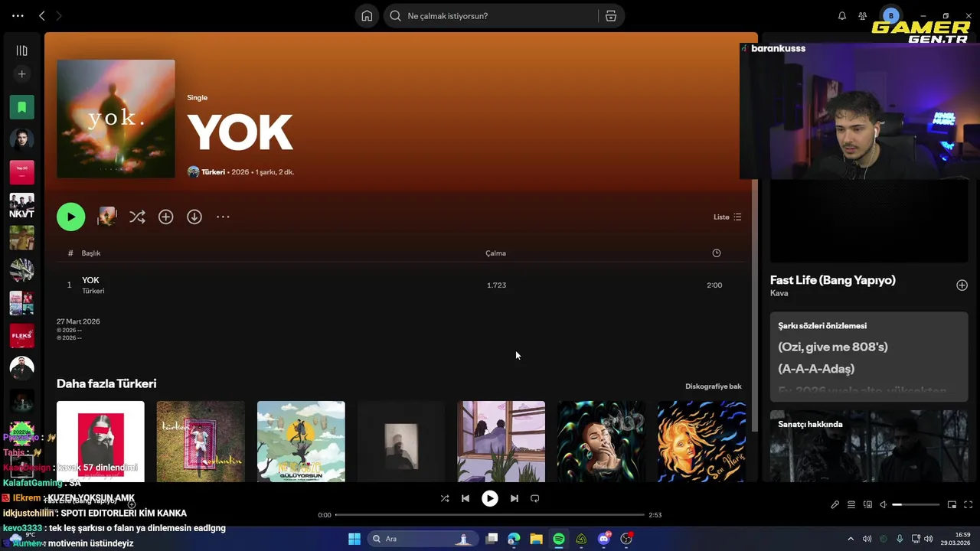The image size is (980, 551).
Task: Go forward with the right arrow
Action: (59, 15)
